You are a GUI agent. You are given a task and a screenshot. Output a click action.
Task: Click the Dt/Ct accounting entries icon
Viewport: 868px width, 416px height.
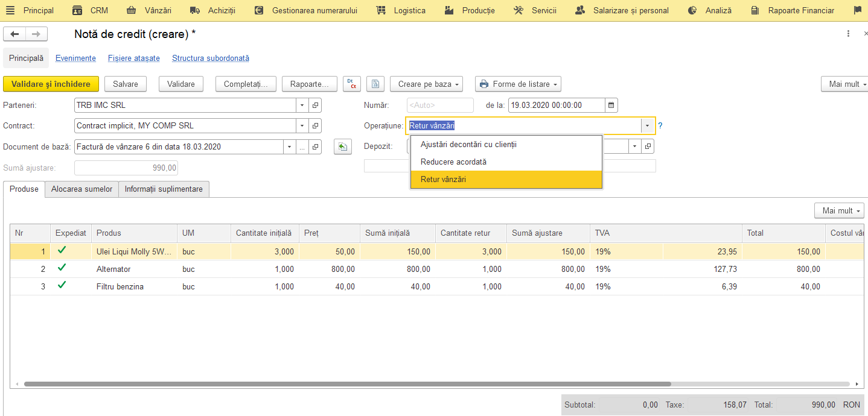(x=352, y=84)
